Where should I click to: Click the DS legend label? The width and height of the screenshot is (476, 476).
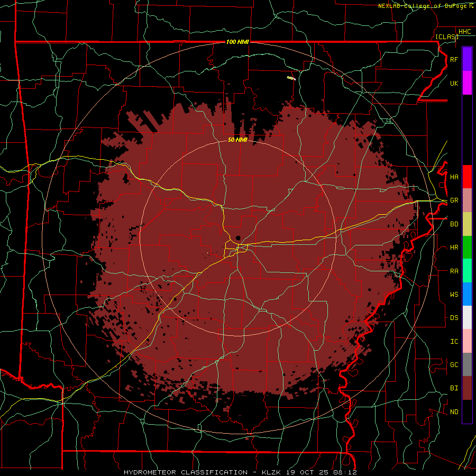454,317
